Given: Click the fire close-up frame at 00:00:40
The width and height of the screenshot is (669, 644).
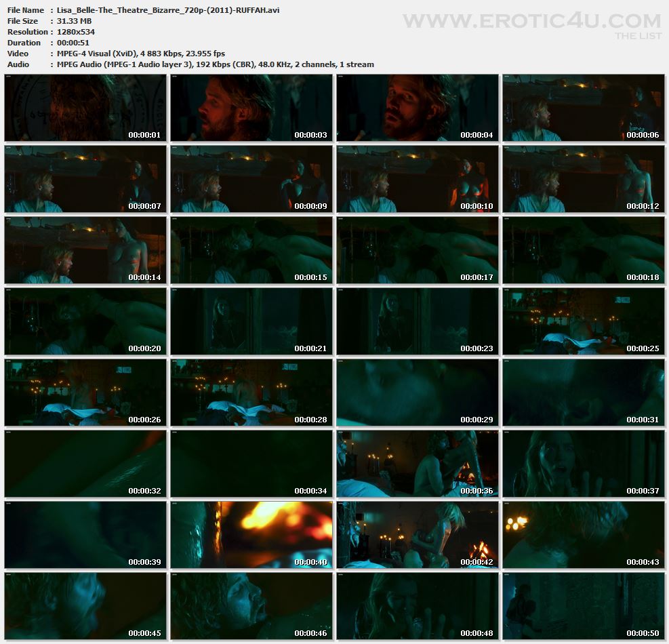Looking at the screenshot, I should [x=251, y=535].
